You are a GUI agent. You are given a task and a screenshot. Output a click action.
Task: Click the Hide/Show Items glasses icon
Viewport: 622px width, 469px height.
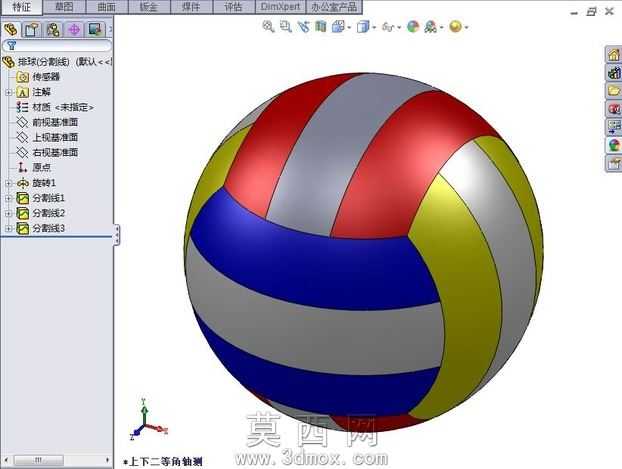(388, 27)
